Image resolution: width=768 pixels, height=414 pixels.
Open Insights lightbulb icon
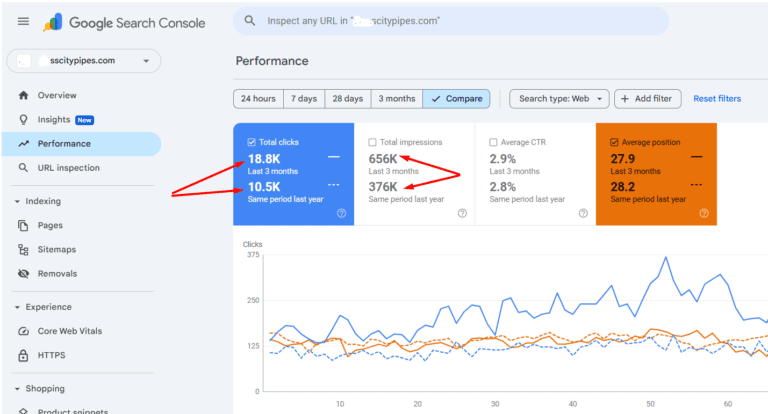23,119
